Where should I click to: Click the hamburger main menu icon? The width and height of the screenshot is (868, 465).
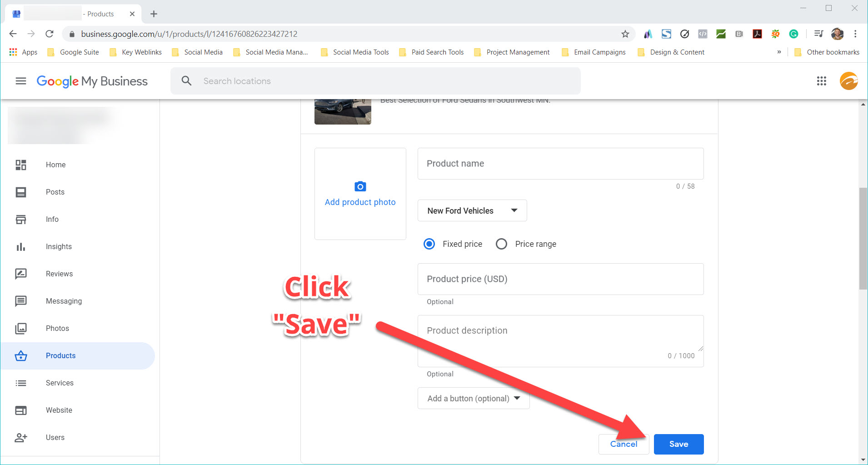point(21,81)
